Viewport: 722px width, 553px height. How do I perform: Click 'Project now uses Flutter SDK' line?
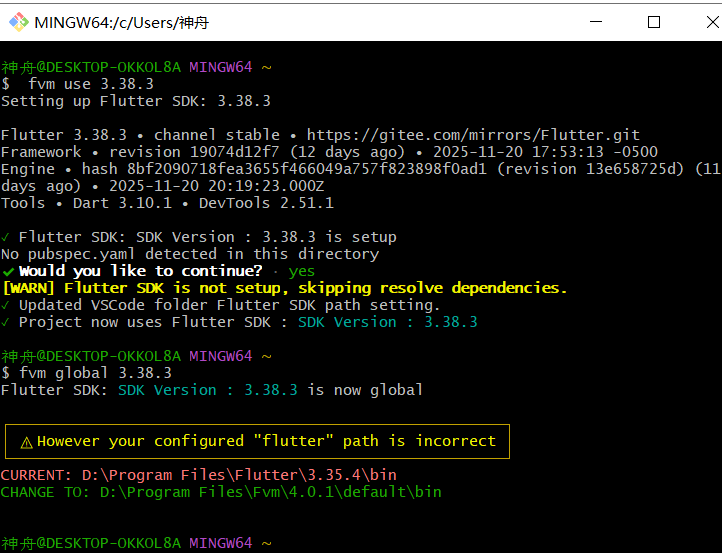(x=239, y=322)
